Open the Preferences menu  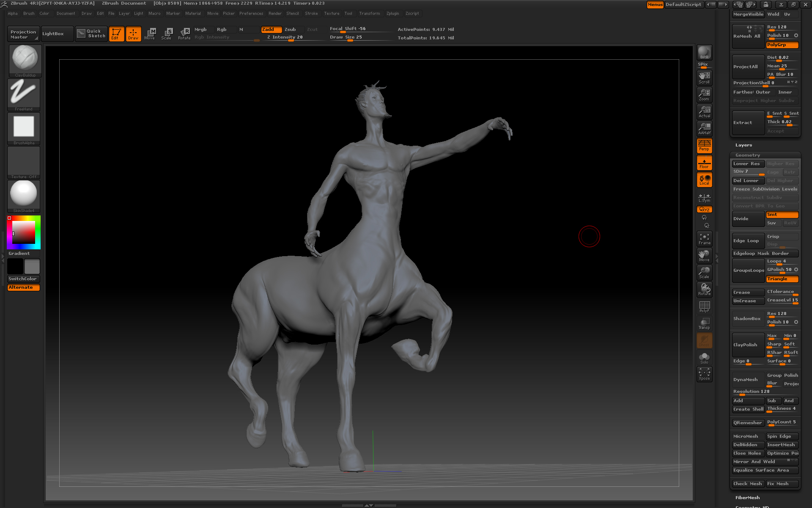tap(251, 14)
